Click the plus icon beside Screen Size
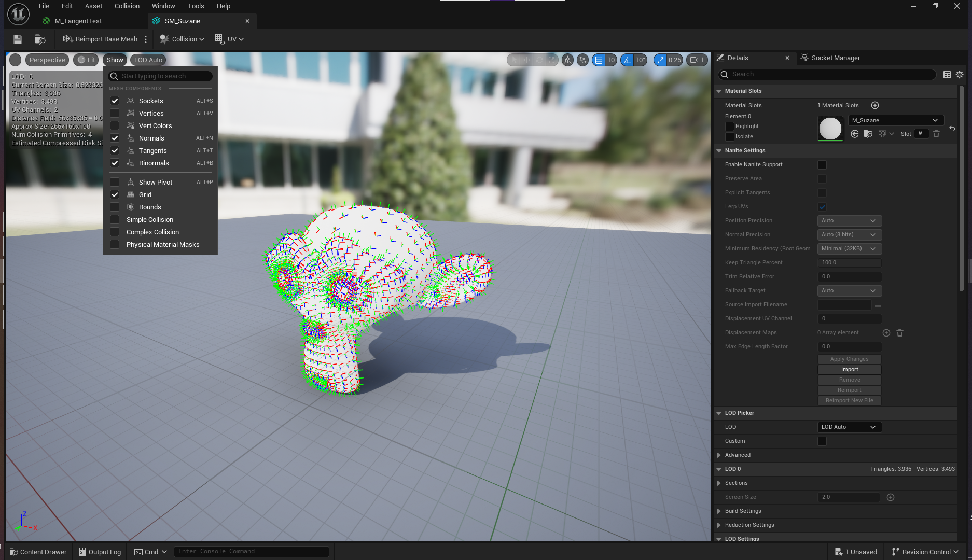The height and width of the screenshot is (560, 972). (891, 497)
